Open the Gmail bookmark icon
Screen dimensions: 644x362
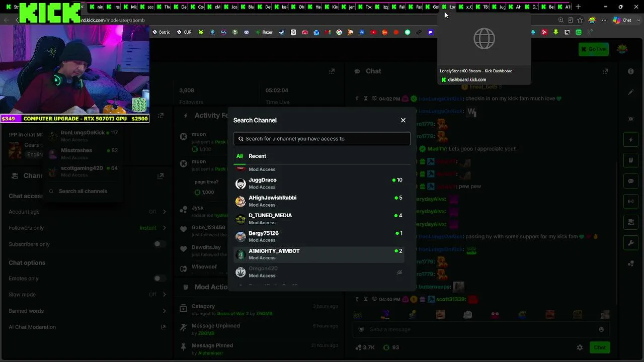click(328, 32)
